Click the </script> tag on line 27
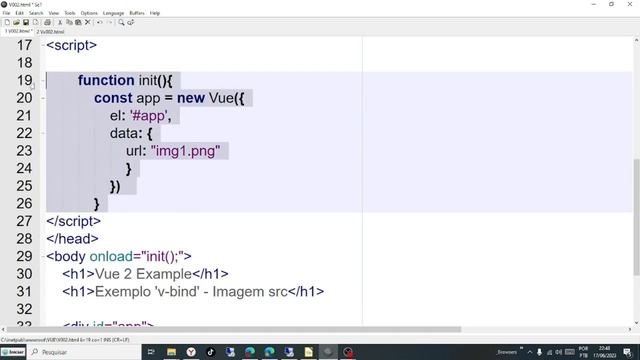 (73, 221)
